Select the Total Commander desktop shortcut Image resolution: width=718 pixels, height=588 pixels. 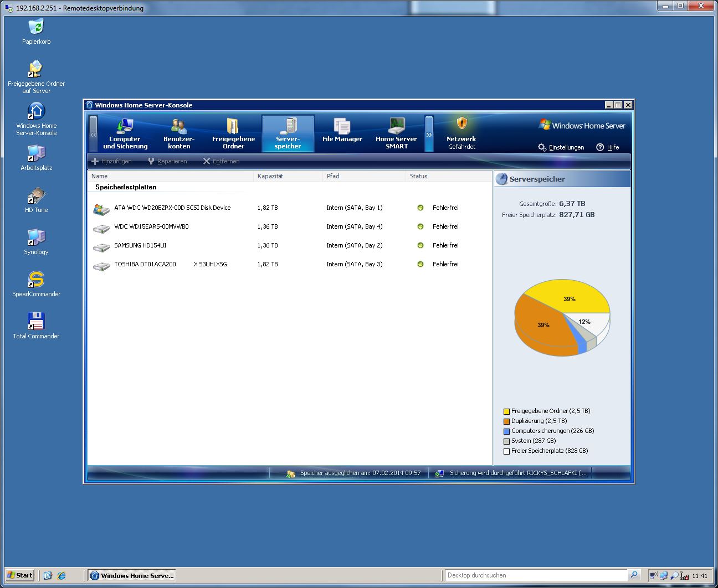36,326
